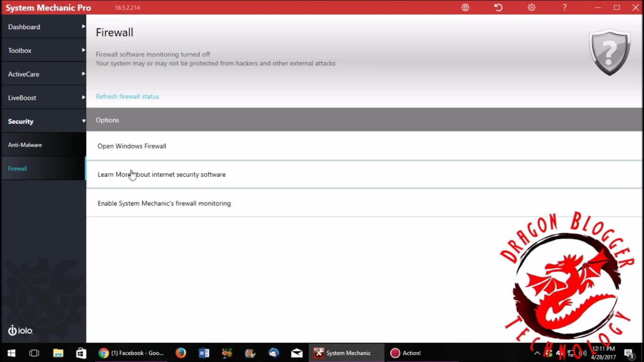Click the Windows Start button

click(11, 353)
